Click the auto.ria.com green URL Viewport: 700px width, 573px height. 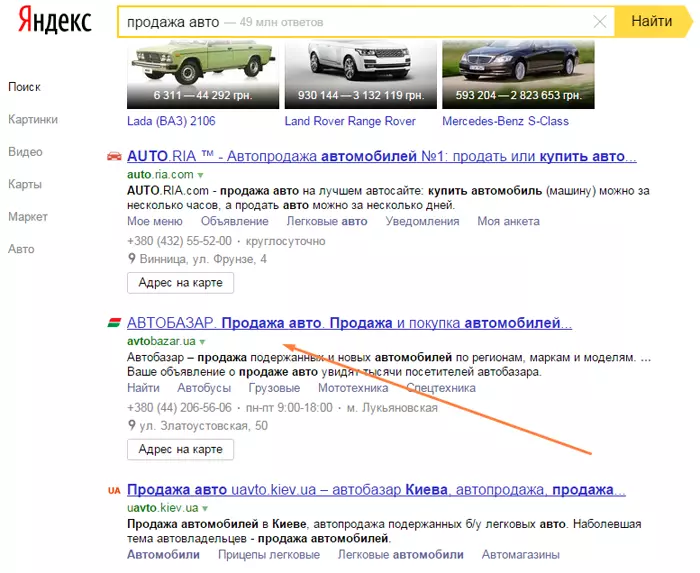point(160,174)
